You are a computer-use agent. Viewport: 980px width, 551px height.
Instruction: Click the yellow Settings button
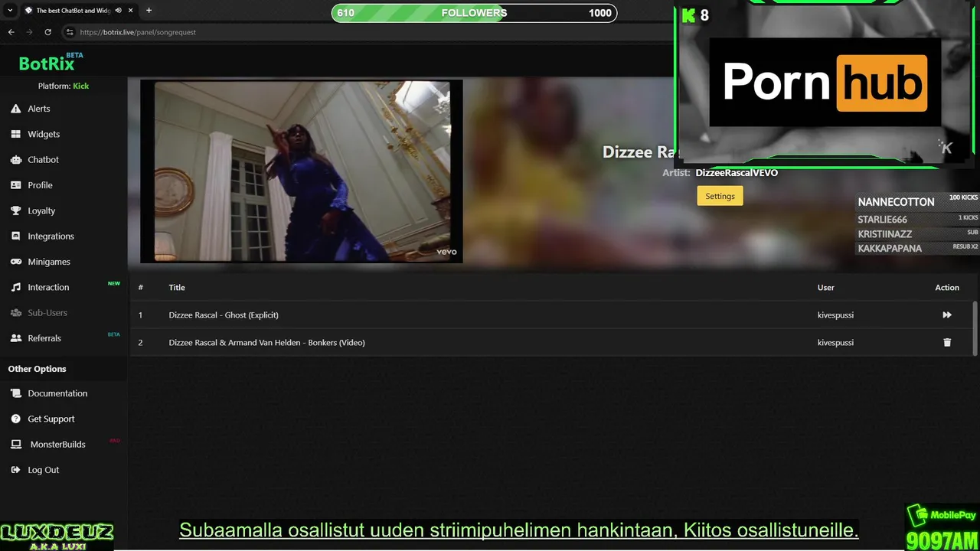click(720, 196)
